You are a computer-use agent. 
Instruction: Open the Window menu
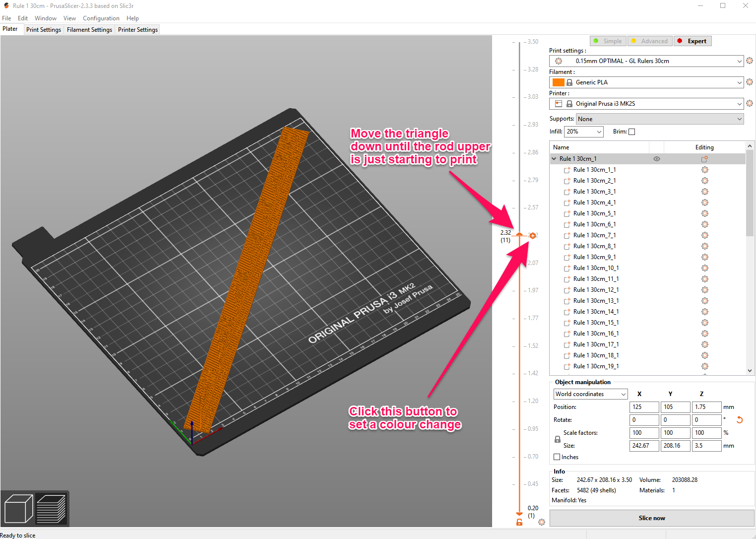click(x=46, y=18)
